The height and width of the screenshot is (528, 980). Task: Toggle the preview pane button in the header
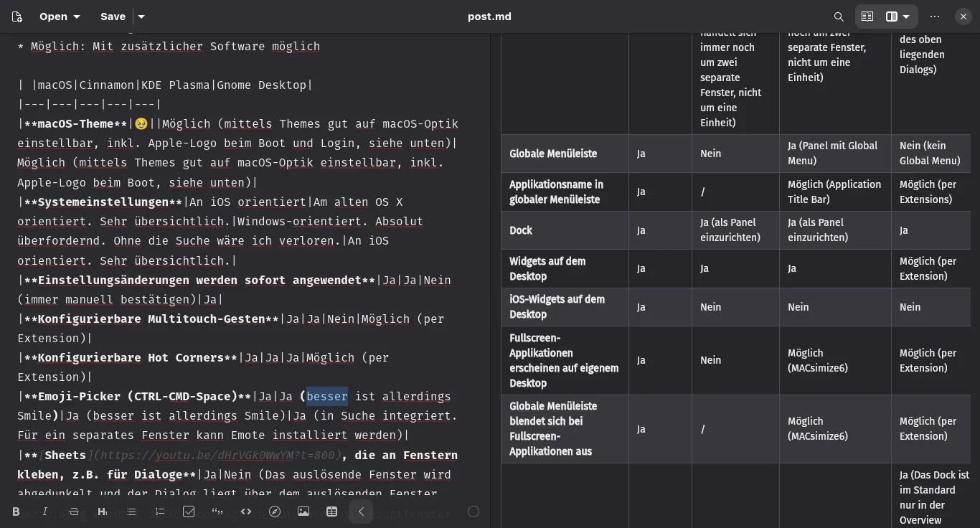click(867, 16)
